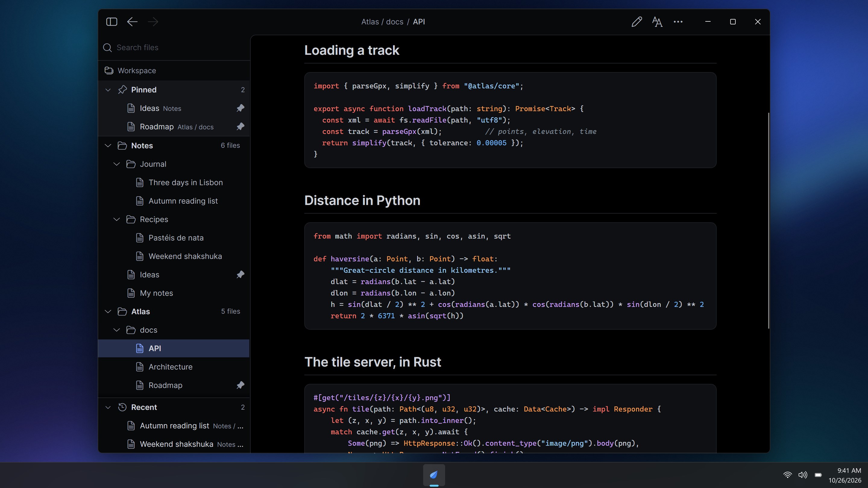868x488 pixels.
Task: Click the Workspace folder icon
Action: [x=109, y=70]
